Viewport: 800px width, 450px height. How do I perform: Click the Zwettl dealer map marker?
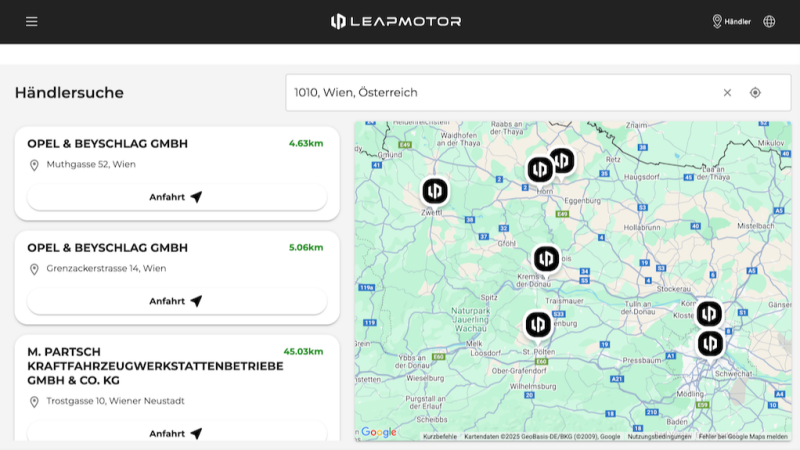[435, 191]
